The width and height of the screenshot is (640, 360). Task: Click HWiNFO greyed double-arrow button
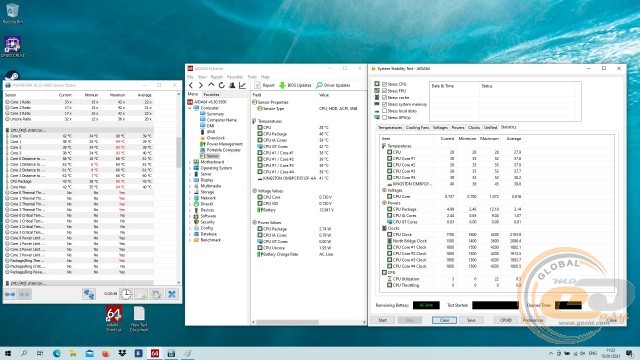tap(24, 294)
